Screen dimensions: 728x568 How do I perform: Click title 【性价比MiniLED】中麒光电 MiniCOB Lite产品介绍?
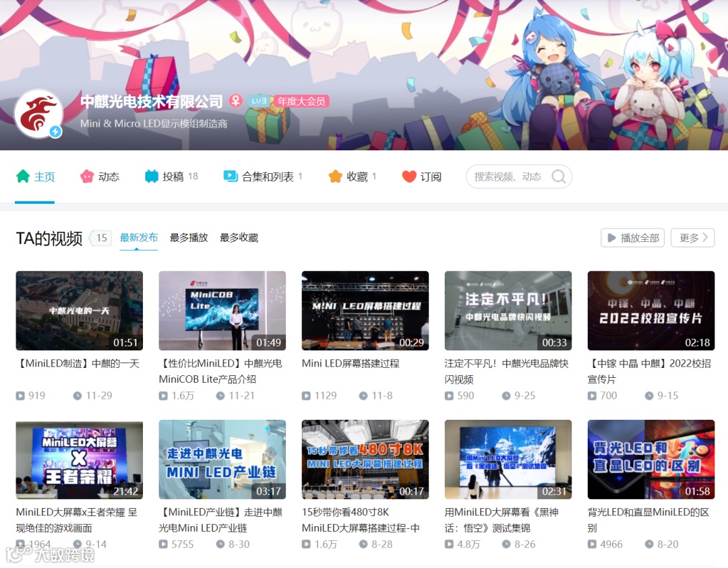coord(221,371)
